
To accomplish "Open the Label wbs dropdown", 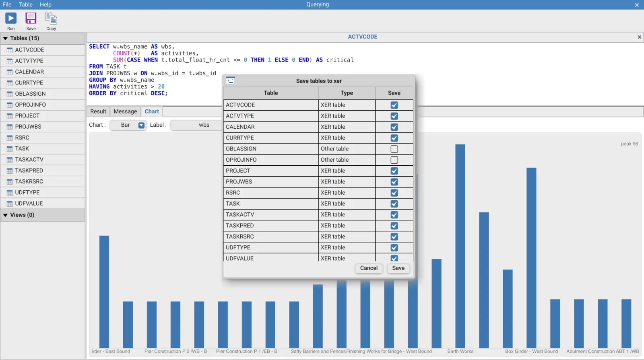I will [196, 125].
